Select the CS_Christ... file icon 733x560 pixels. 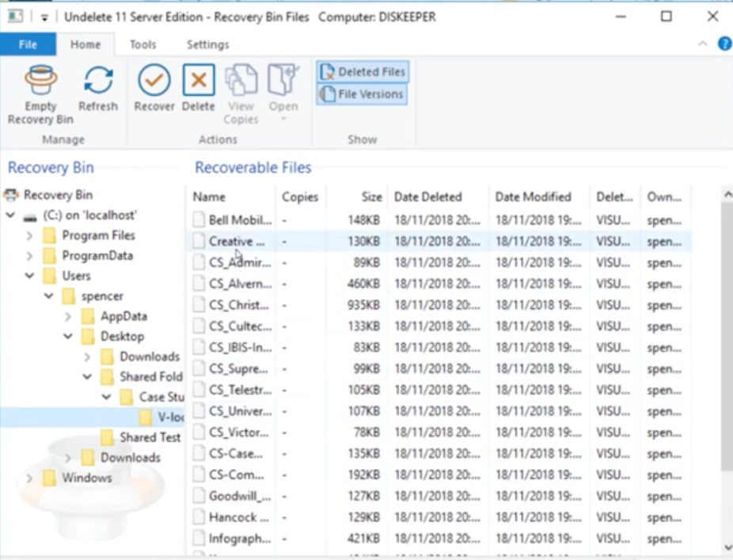[199, 305]
